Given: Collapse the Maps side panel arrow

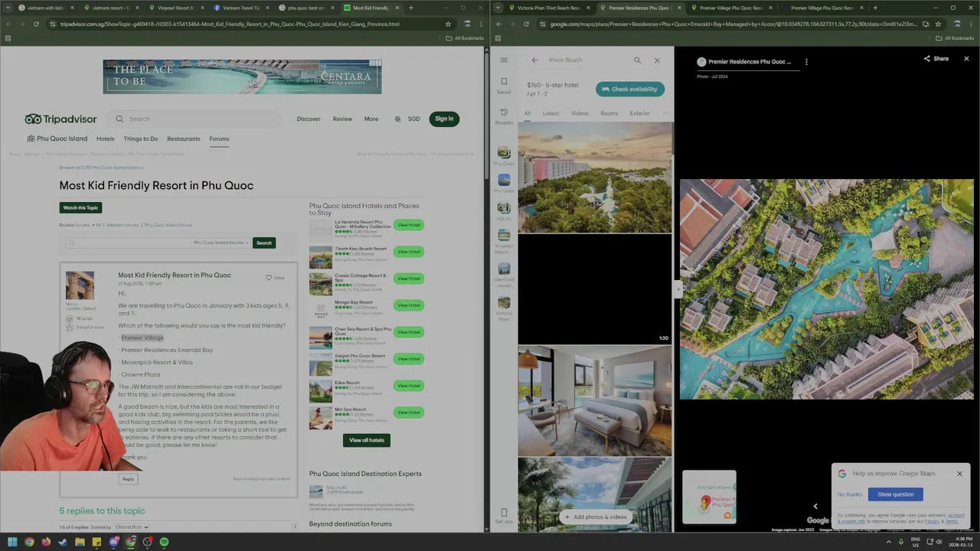Looking at the screenshot, I should coord(678,289).
